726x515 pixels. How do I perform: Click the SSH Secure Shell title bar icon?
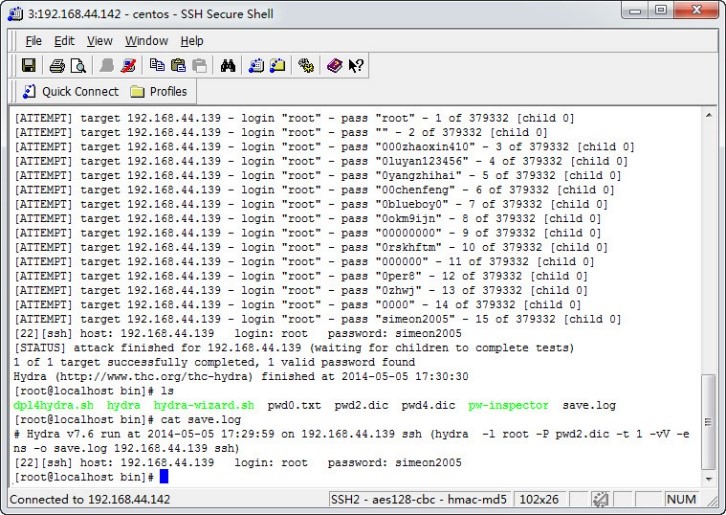pos(16,14)
